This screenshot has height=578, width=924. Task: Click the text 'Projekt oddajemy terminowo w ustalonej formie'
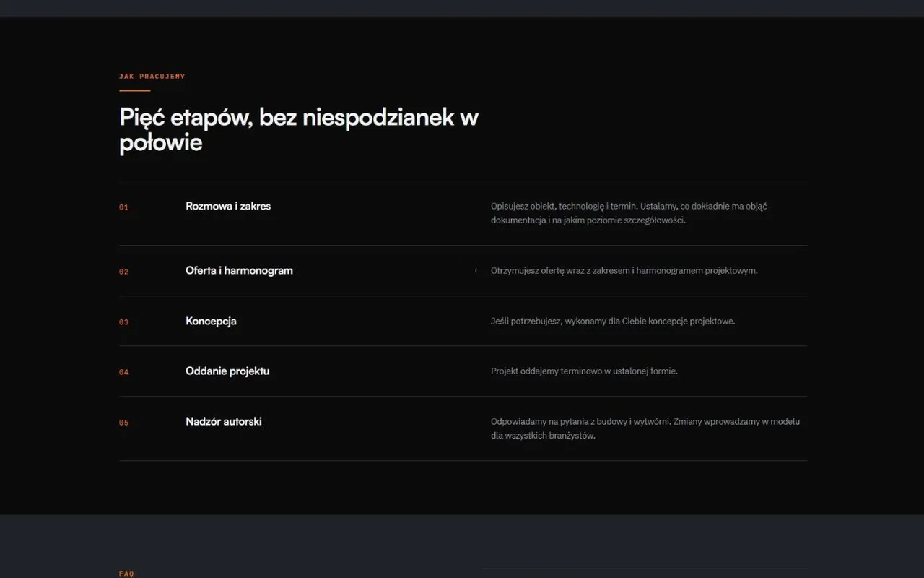point(584,371)
